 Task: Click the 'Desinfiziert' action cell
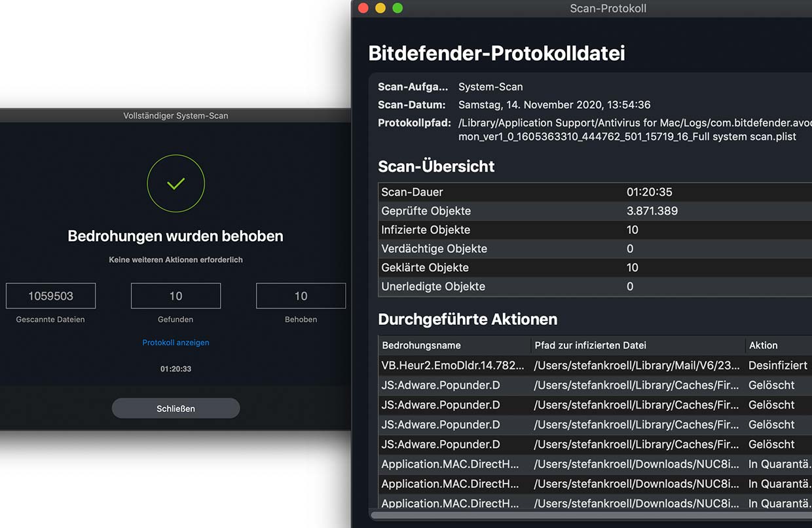(778, 366)
